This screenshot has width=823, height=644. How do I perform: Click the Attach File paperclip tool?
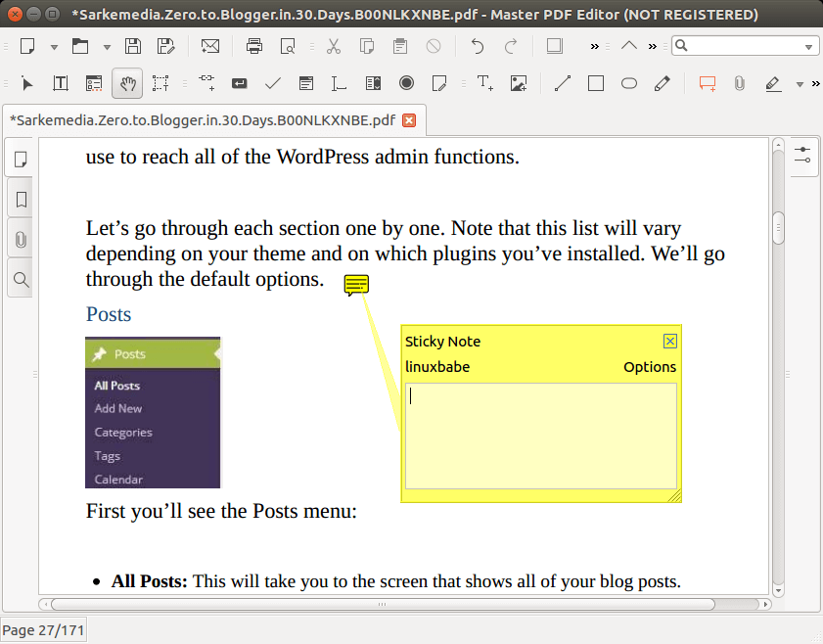click(740, 84)
